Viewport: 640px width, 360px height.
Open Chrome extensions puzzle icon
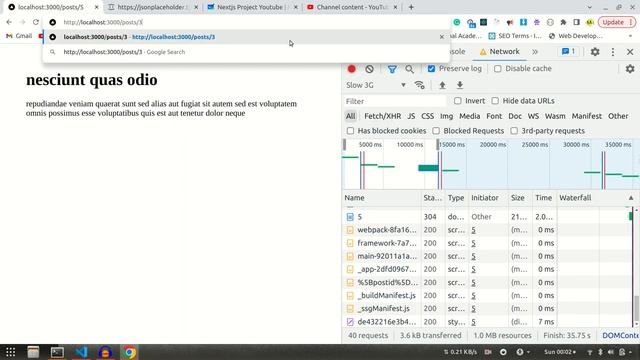pos(563,22)
